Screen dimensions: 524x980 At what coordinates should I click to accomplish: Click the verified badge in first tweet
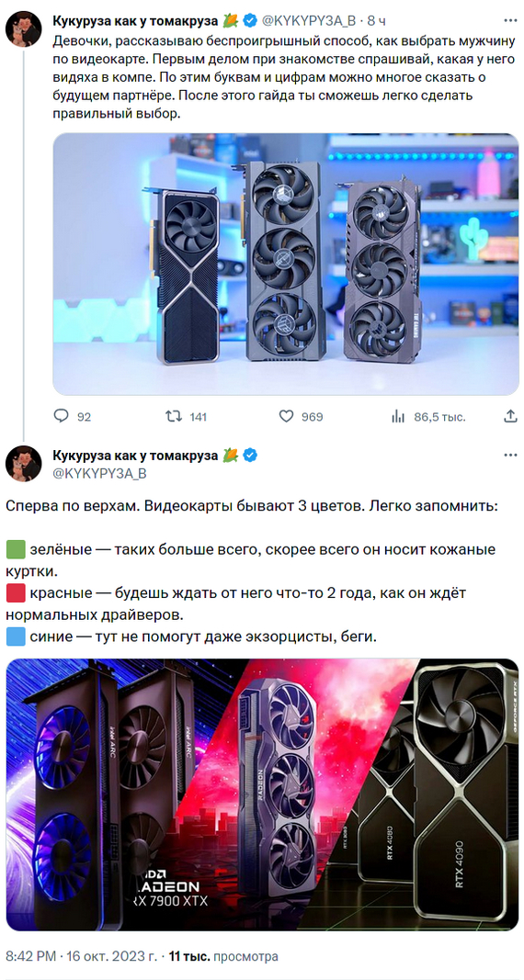tap(250, 20)
